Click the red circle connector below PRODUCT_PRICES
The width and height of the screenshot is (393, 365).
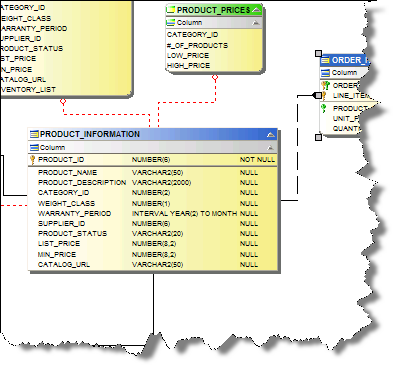[215, 78]
